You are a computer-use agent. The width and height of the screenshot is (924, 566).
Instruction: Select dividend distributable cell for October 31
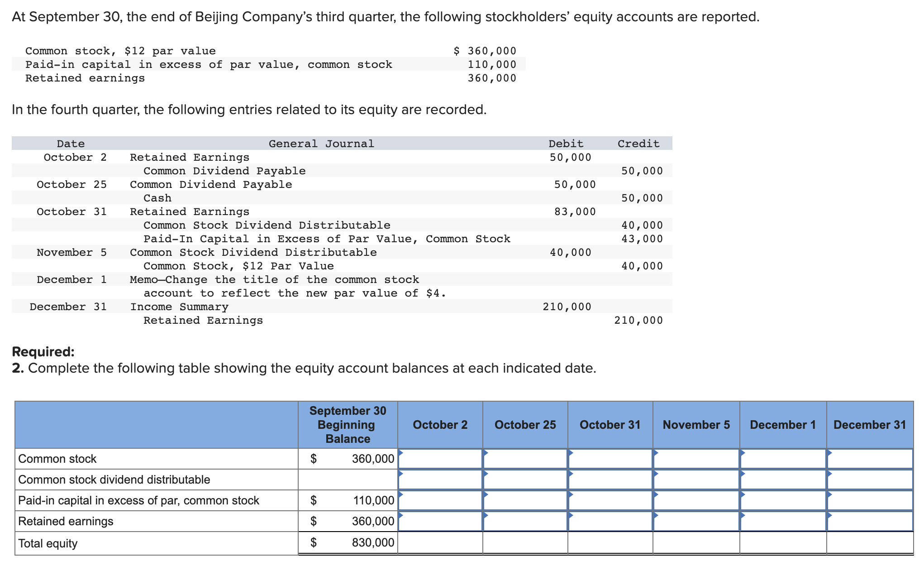[610, 480]
